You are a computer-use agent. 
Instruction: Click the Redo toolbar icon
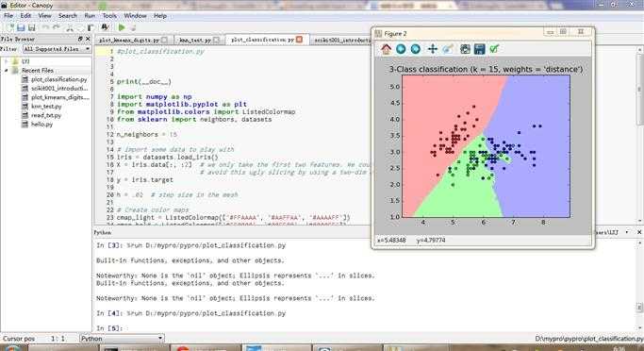click(x=57, y=27)
